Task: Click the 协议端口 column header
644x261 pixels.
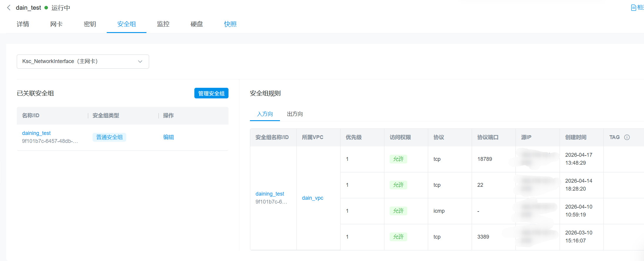Action: click(x=488, y=137)
